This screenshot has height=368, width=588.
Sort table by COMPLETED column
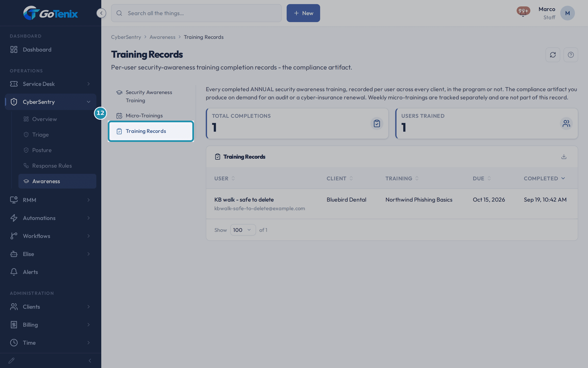click(544, 178)
